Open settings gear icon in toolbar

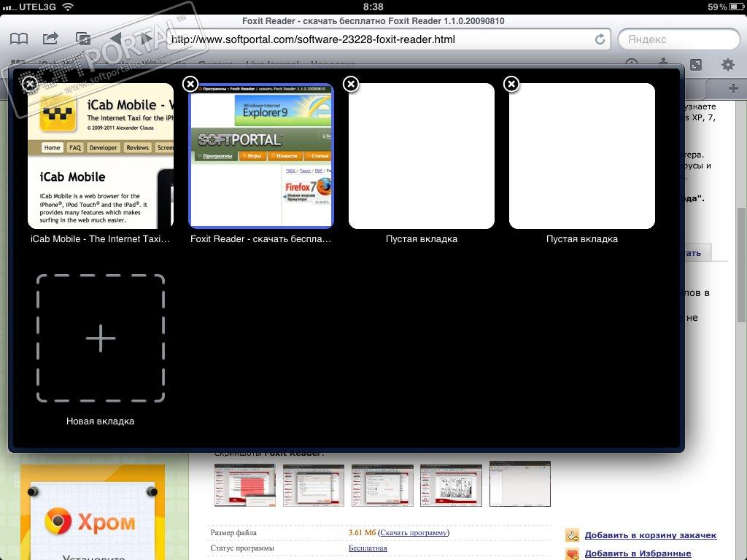pyautogui.click(x=727, y=65)
